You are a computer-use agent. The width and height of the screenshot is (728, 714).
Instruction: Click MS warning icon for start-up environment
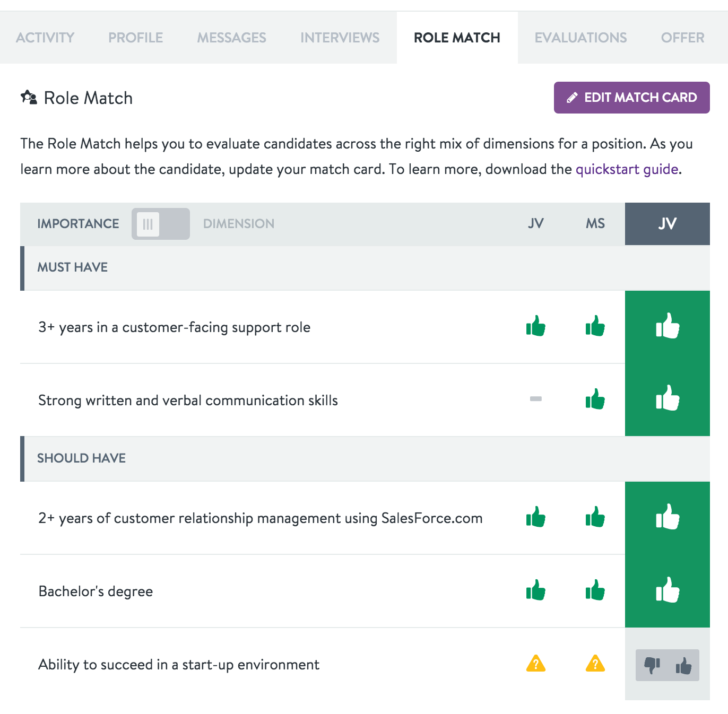(x=595, y=664)
